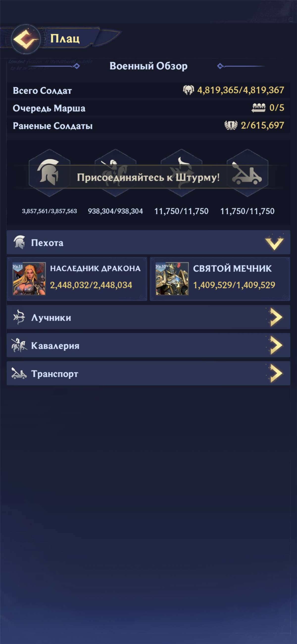The image size is (297, 644).
Task: Click the march queue troops icon
Action: (x=258, y=108)
